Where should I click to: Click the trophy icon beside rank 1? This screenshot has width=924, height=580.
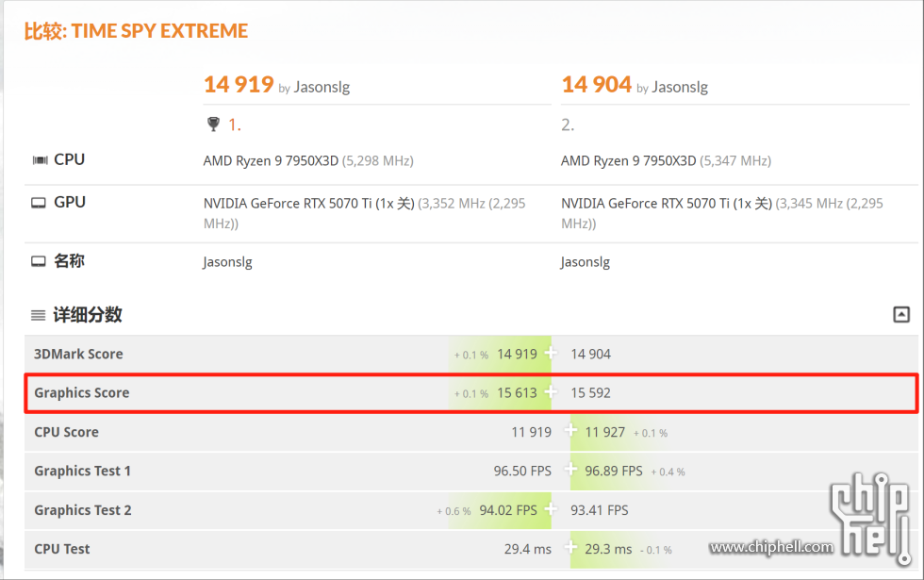[213, 124]
